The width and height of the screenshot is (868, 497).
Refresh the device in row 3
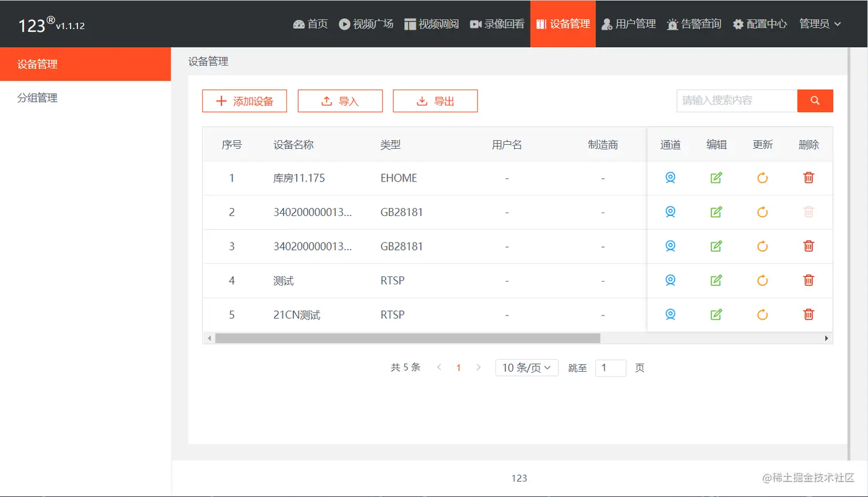tap(762, 246)
